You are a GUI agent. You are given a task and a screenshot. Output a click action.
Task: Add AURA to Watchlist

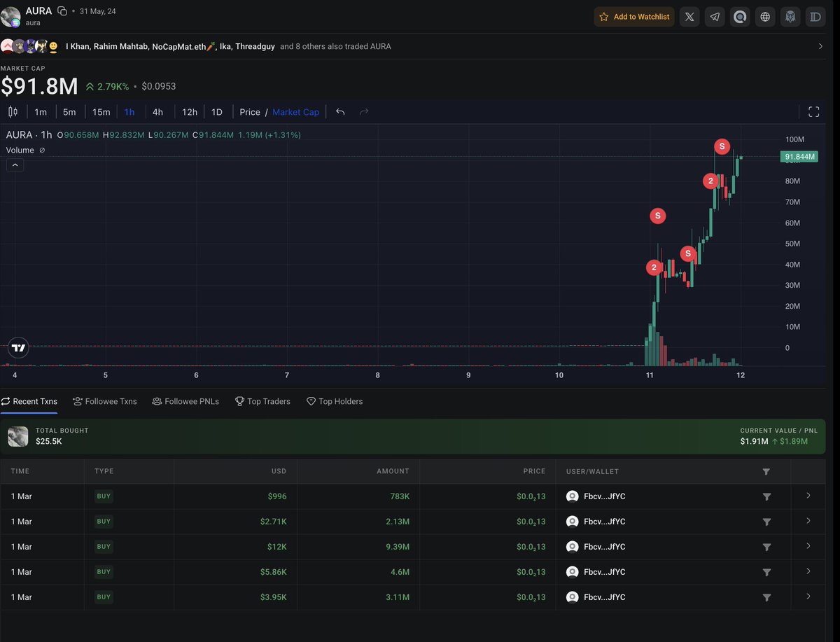point(634,17)
